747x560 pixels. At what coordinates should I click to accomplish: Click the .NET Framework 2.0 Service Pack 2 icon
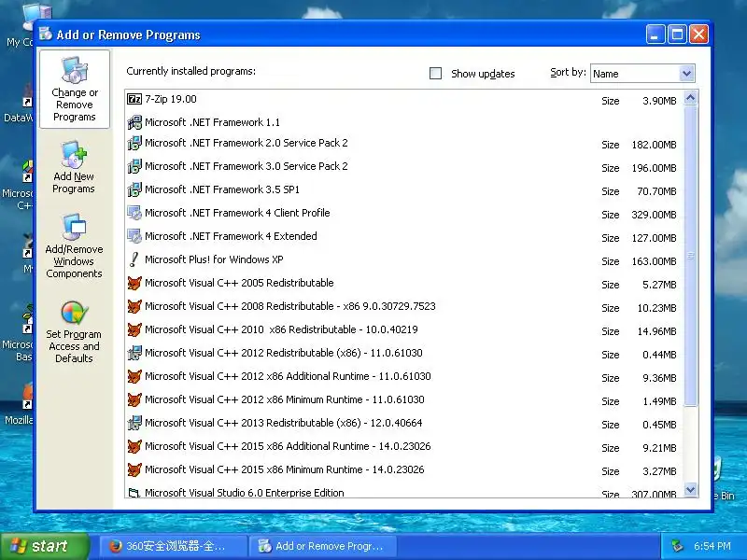[x=134, y=143]
